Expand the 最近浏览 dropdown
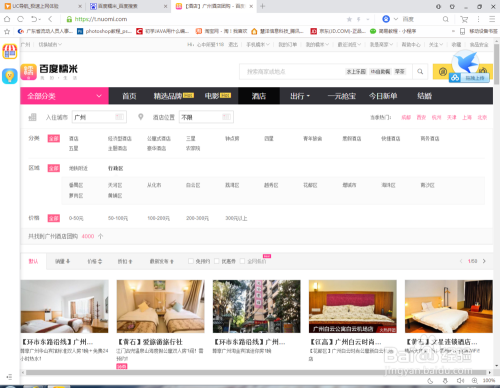Screen dimensions: 500x388 349,44
